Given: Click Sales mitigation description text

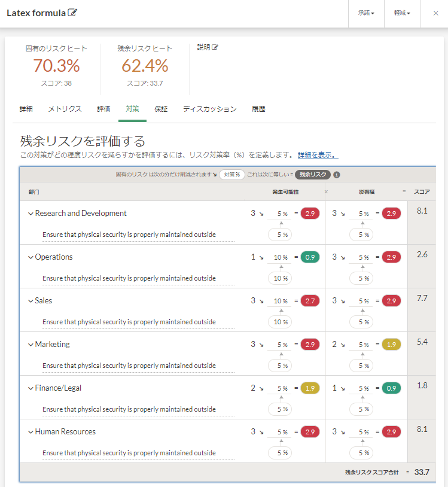Looking at the screenshot, I should (x=129, y=322).
